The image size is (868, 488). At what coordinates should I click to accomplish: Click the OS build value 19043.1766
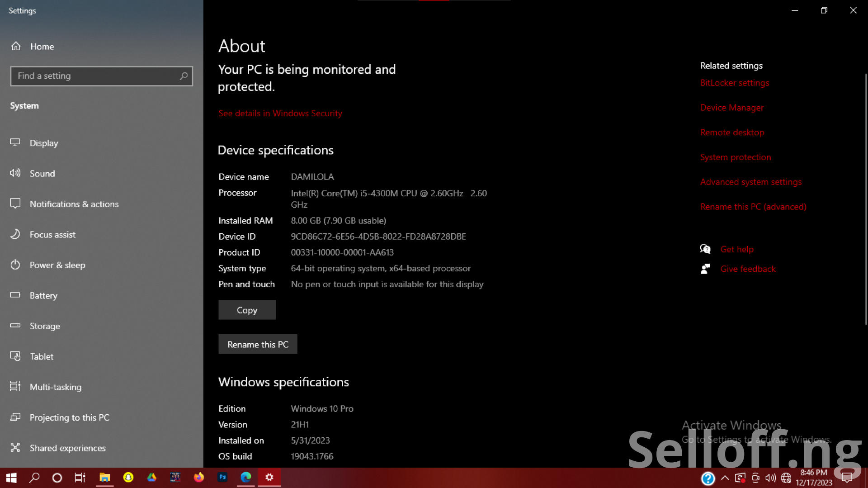tap(312, 456)
